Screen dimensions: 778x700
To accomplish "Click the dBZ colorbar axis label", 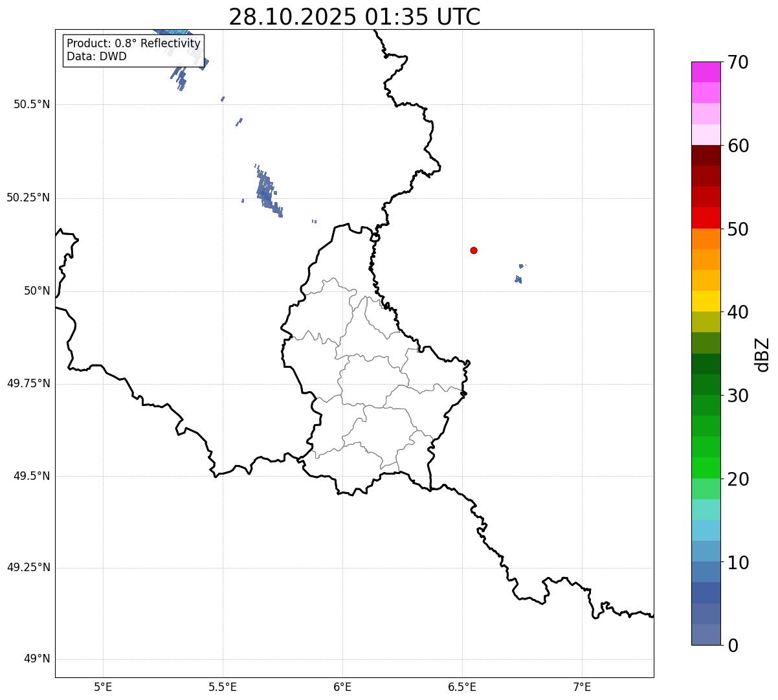I will pyautogui.click(x=762, y=354).
